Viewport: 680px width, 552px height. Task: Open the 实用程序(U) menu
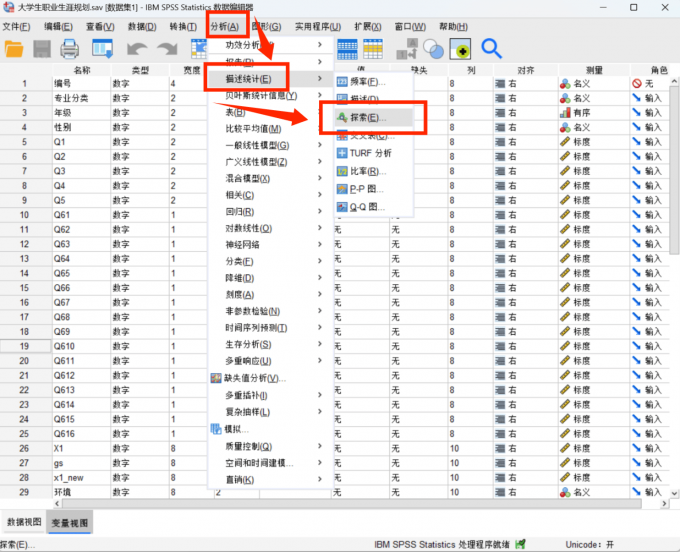pos(318,27)
